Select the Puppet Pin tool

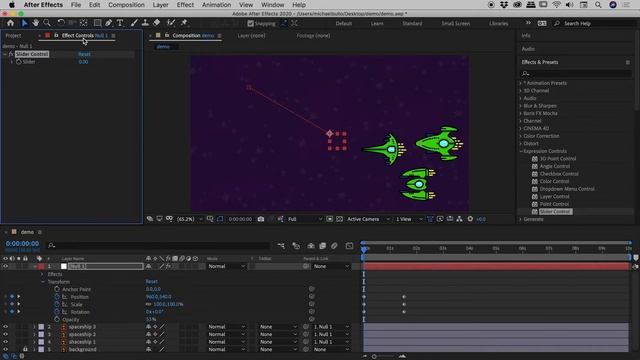[x=184, y=23]
